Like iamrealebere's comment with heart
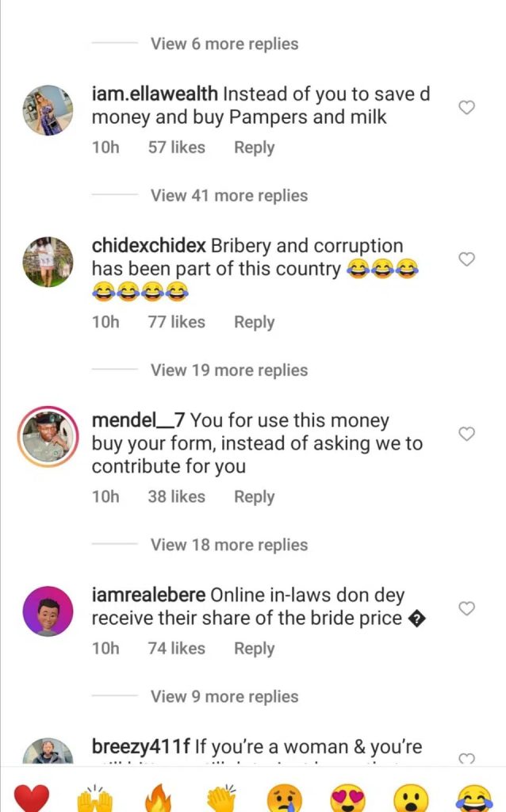Screen dimensions: 506x812 click(467, 608)
